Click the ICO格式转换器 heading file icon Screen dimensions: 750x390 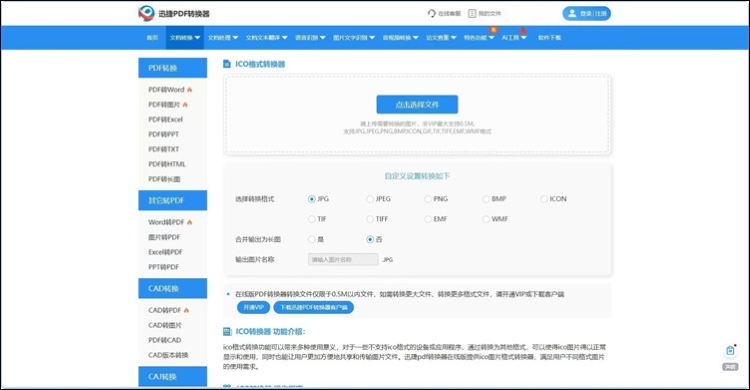[227, 64]
